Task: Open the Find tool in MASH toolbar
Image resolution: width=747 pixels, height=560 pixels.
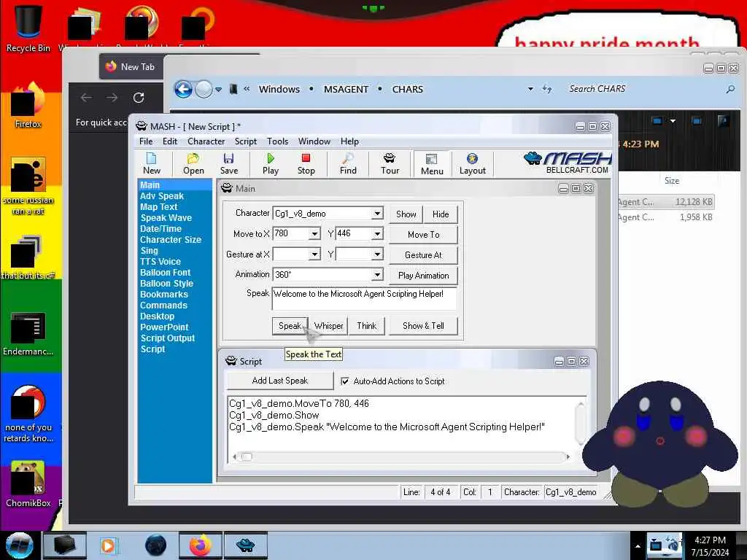Action: coord(348,164)
